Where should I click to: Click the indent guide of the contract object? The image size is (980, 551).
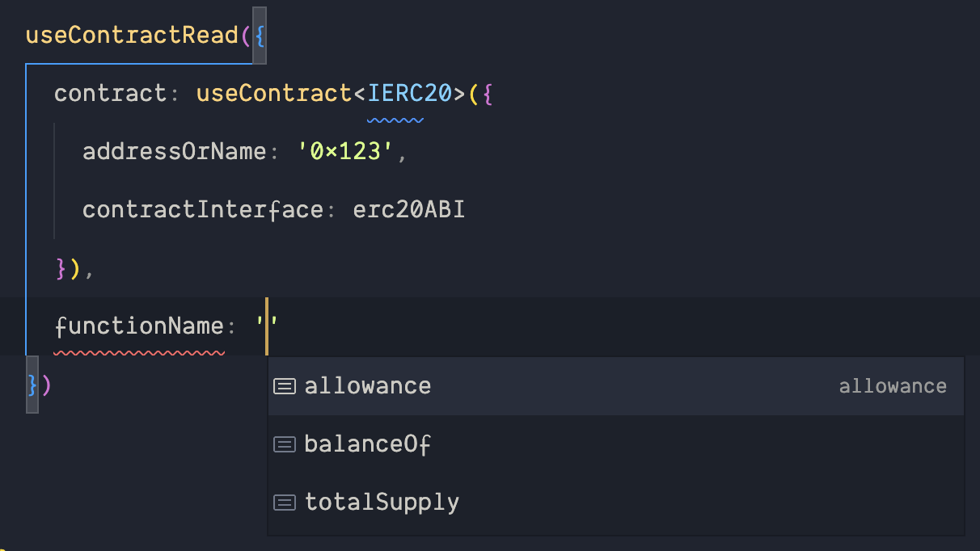(x=55, y=178)
